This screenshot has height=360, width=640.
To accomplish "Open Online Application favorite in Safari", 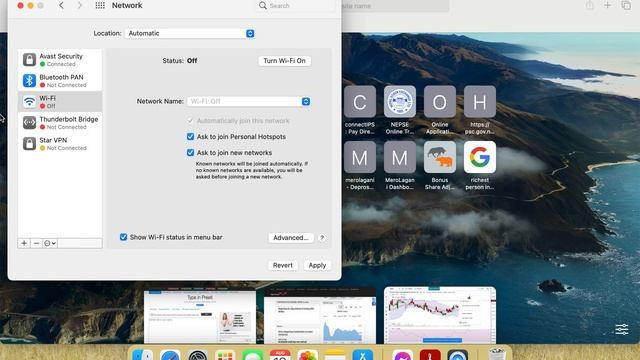I will pyautogui.click(x=440, y=110).
